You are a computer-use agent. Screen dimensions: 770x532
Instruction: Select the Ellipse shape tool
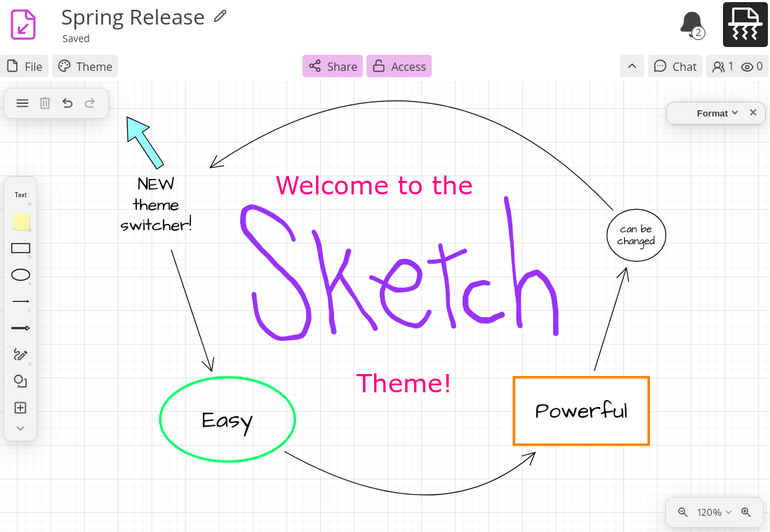tap(20, 274)
